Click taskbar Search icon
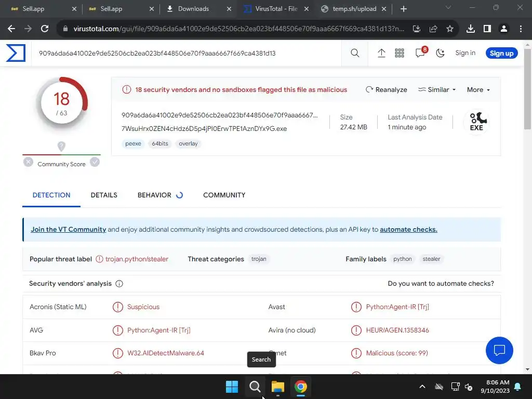Image resolution: width=532 pixels, height=399 pixels. 255,387
